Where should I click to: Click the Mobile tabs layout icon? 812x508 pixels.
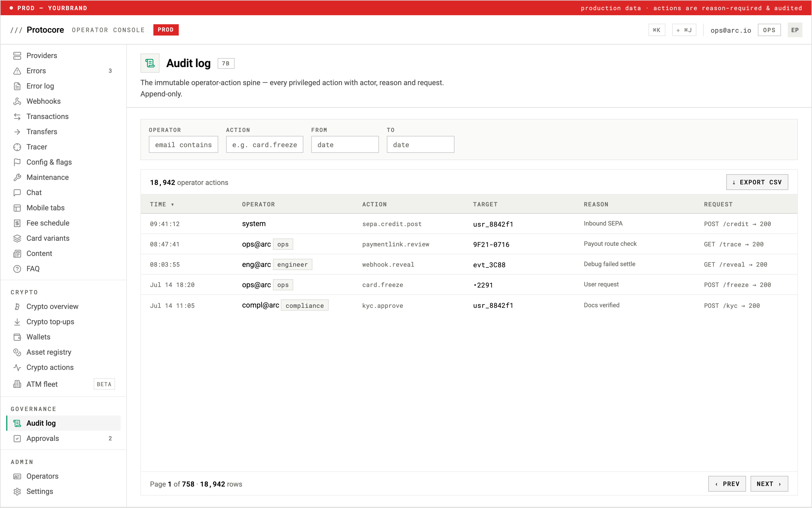pyautogui.click(x=17, y=208)
